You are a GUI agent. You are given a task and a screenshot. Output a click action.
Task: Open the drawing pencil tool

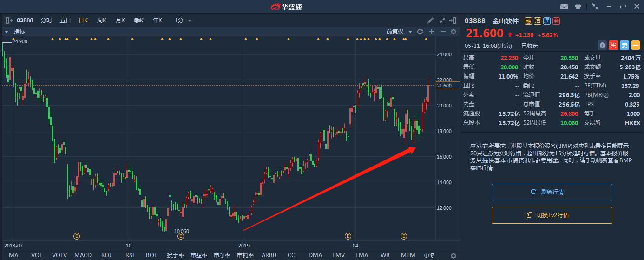click(x=431, y=20)
